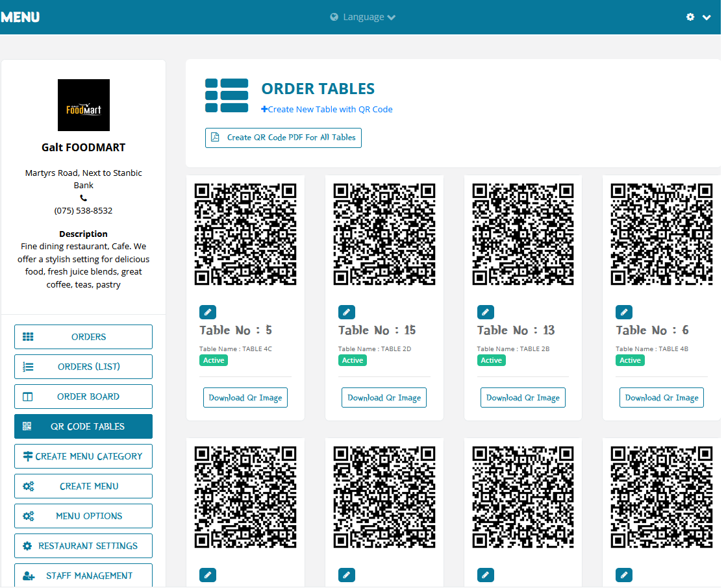
Task: Click Active badge under TABLE 2B
Action: tap(492, 360)
